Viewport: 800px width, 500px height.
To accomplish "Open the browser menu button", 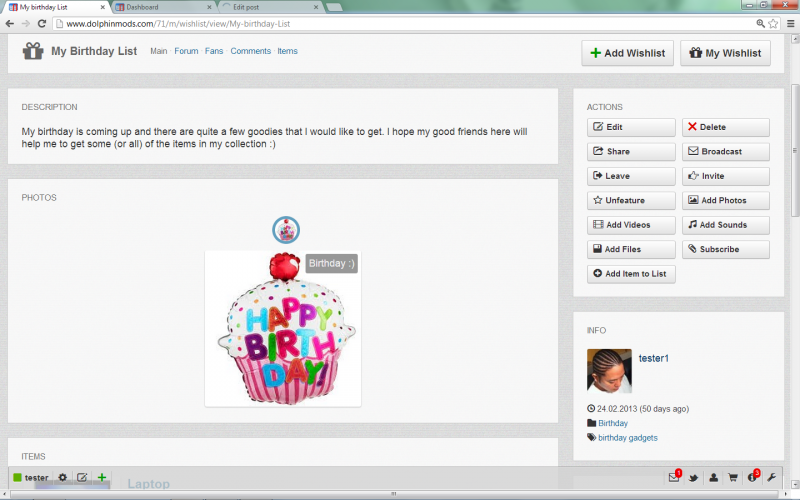I will point(789,23).
